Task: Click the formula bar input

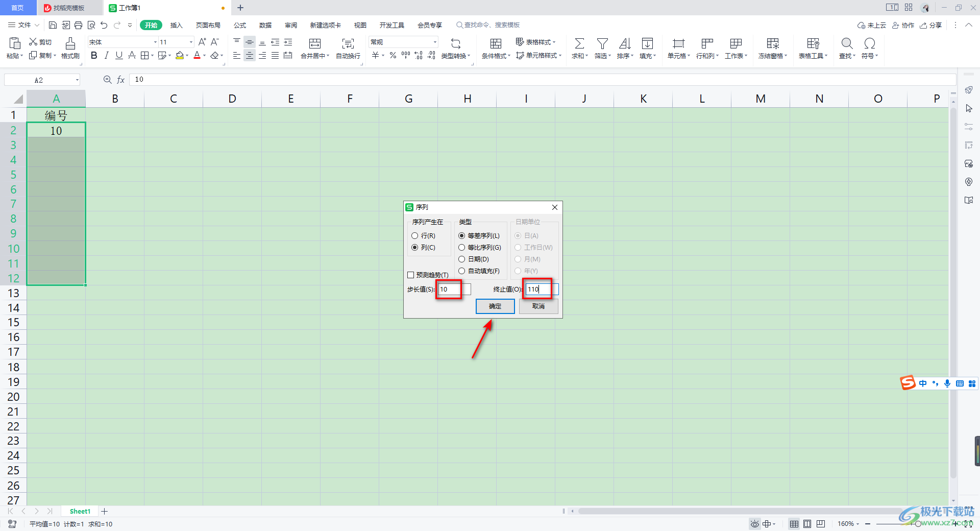Action: pyautogui.click(x=542, y=80)
